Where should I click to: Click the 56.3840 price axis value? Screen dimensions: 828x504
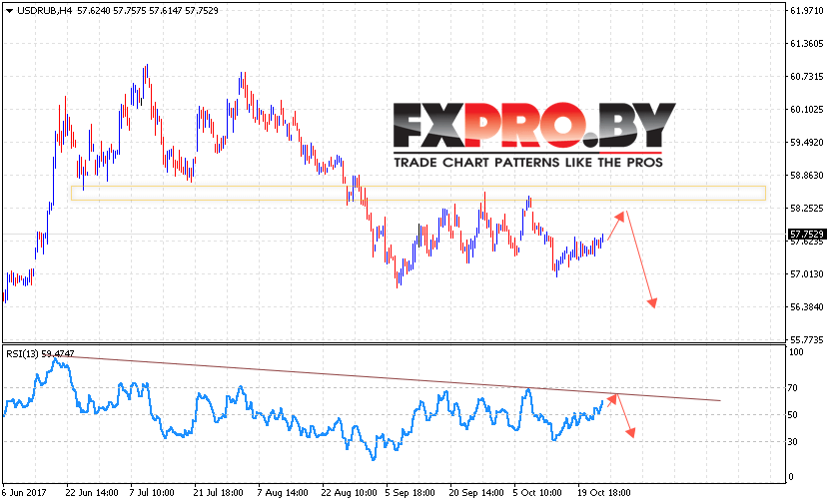806,307
